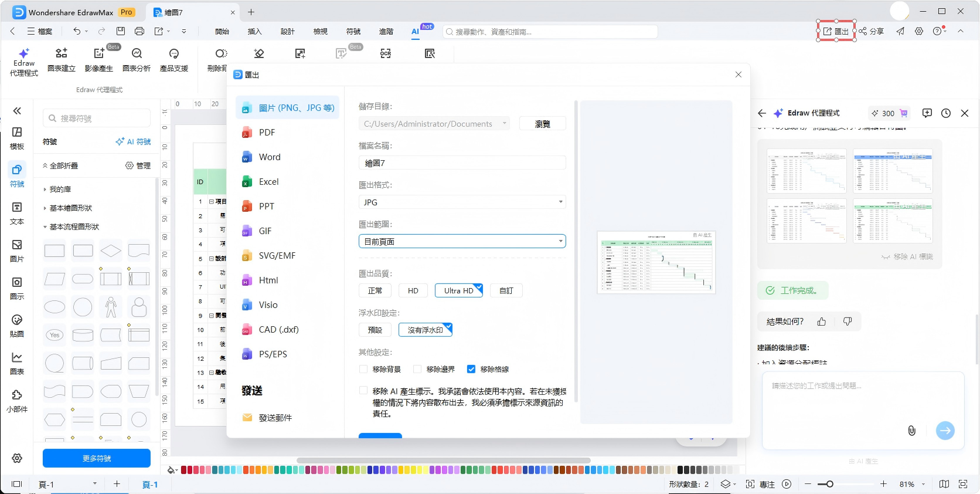
Task: Select 預設 watermark option
Action: point(375,330)
